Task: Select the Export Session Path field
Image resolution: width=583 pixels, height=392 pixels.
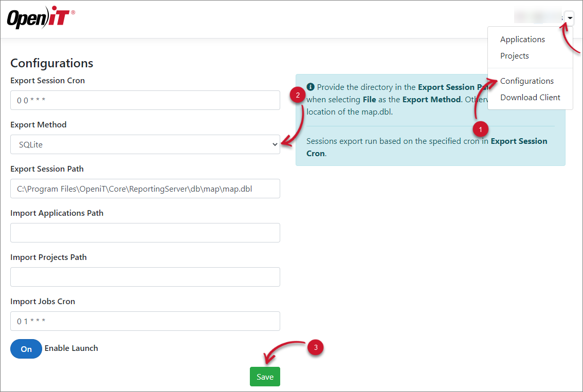Action: tap(145, 189)
